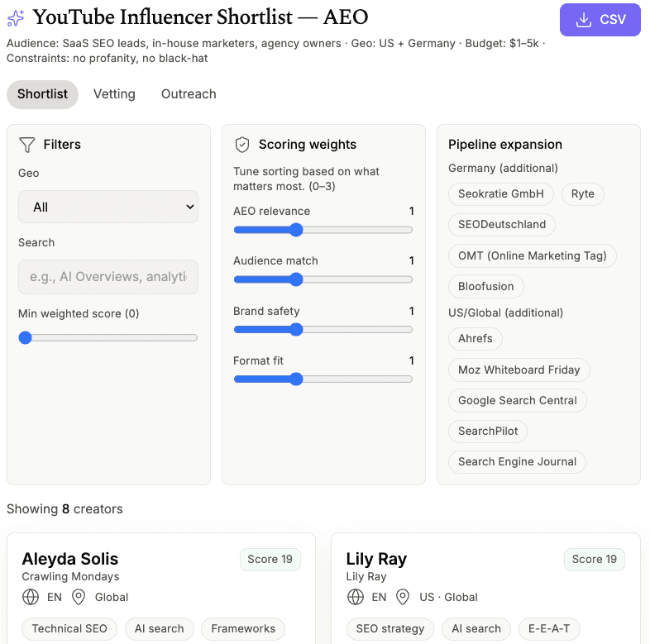Open the Geo dropdown set to All
This screenshot has width=650, height=644.
[108, 207]
